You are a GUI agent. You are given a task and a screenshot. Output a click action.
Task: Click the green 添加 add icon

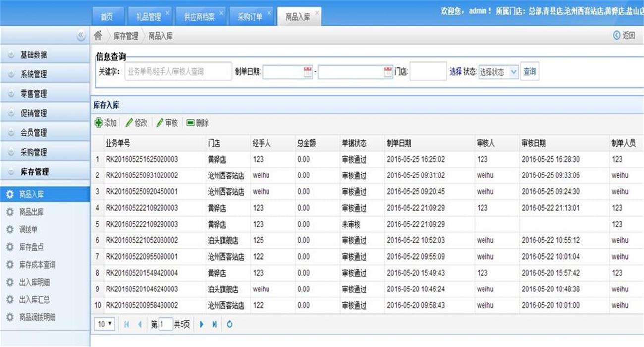[99, 123]
